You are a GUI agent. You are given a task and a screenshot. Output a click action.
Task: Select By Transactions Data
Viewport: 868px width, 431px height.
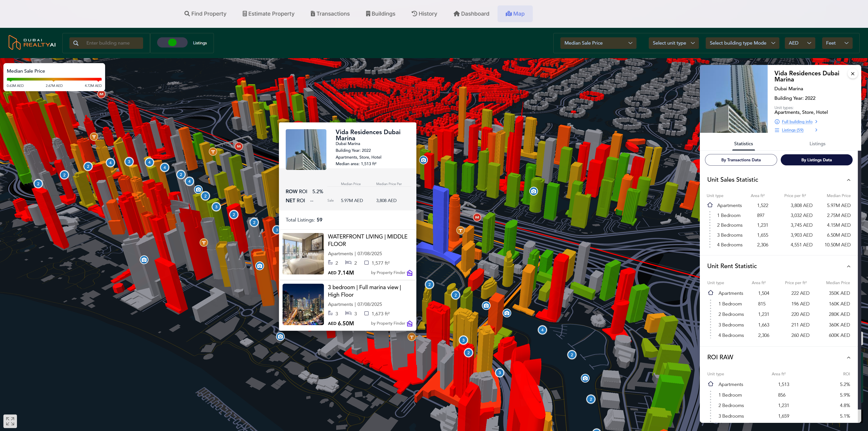click(x=741, y=160)
